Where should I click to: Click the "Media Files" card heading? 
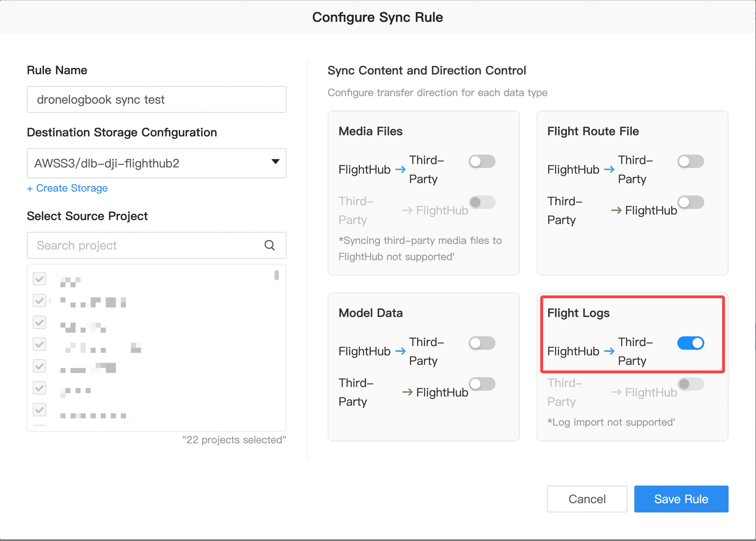pos(370,131)
